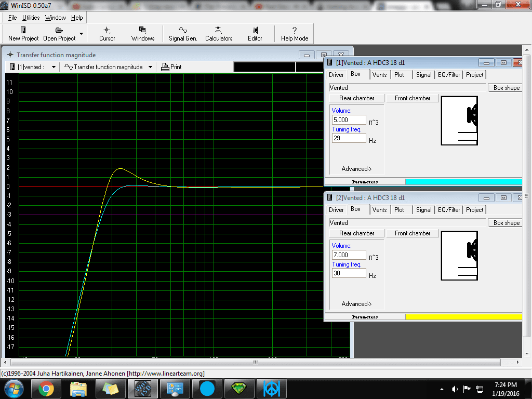The width and height of the screenshot is (532, 399).
Task: Expand the Transfer function magnitude dropdown
Action: click(x=150, y=67)
